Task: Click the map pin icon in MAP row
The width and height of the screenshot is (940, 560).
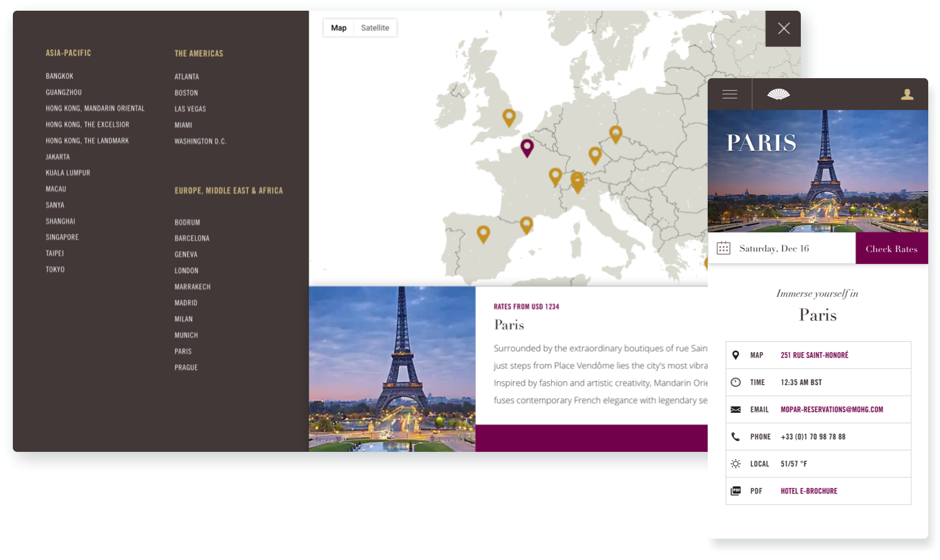Action: point(736,355)
